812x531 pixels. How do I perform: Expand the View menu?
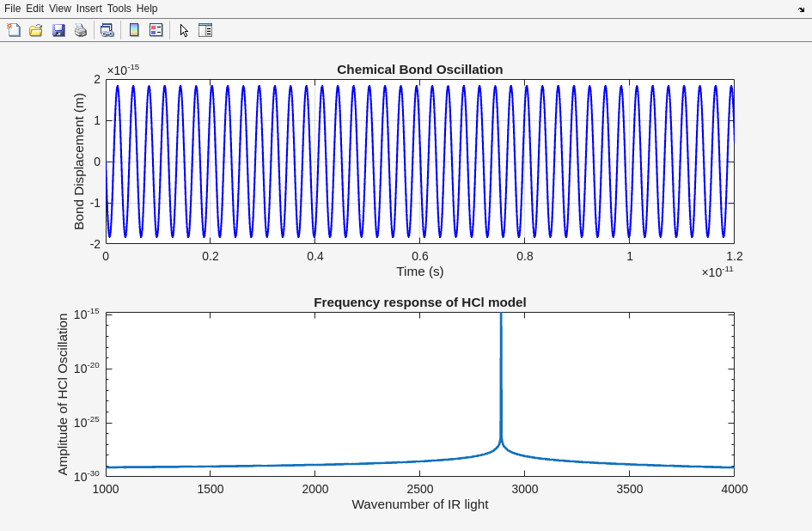tap(60, 9)
